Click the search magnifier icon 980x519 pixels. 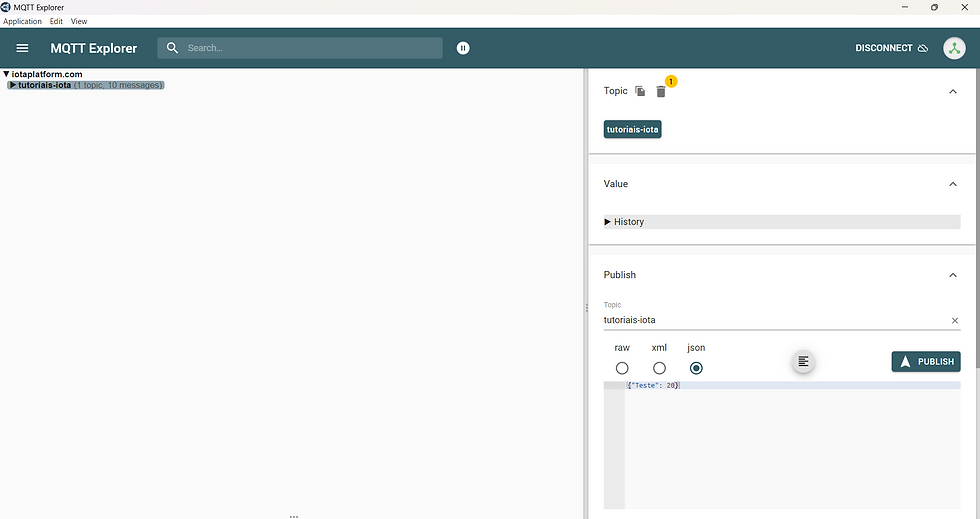click(172, 48)
